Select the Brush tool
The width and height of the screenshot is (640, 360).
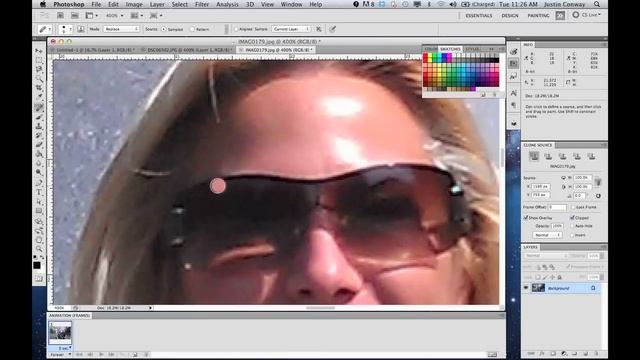(39, 117)
